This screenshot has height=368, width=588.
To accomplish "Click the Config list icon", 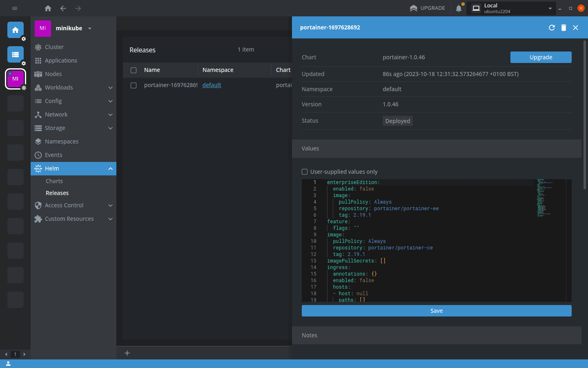I will 38,101.
